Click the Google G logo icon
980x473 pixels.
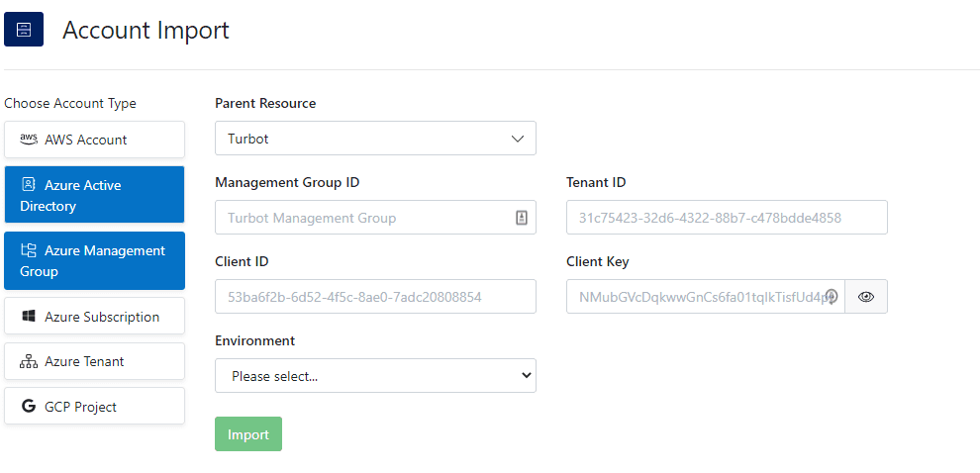(x=29, y=406)
